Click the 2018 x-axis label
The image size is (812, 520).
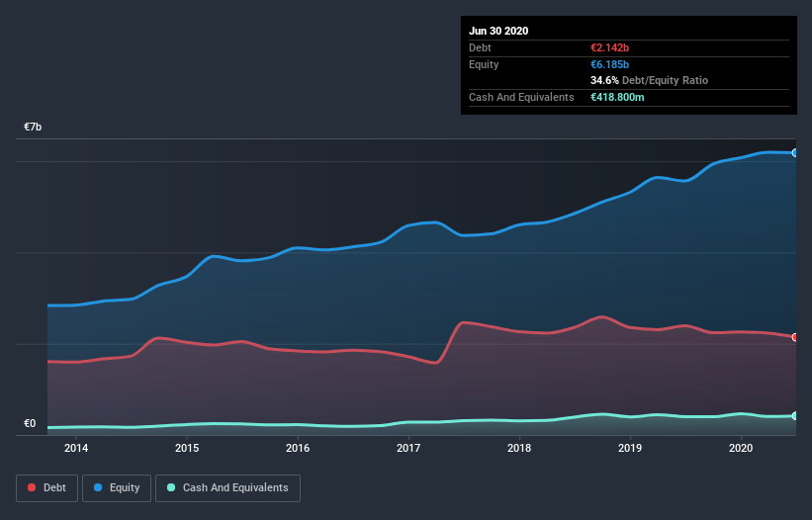coord(519,448)
